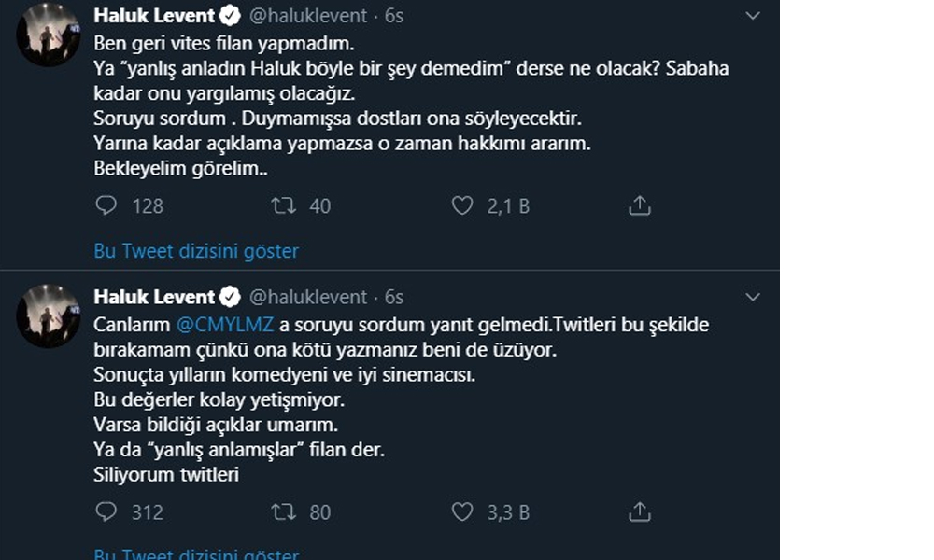Image resolution: width=934 pixels, height=560 pixels.
Task: Share the first tweet via share icon
Action: pyautogui.click(x=640, y=205)
